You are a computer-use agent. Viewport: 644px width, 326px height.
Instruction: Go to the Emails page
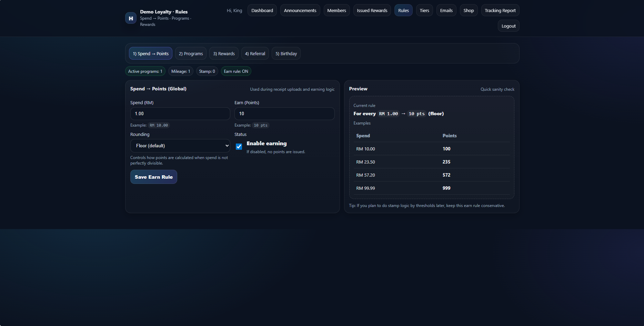446,10
